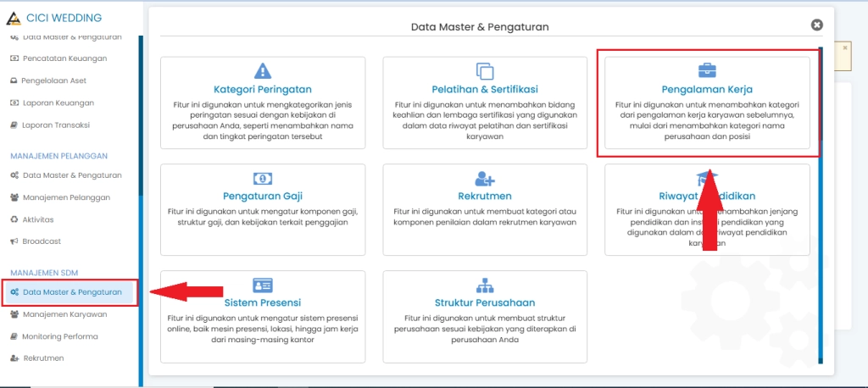
Task: Open Riwayat Pendidikan title link
Action: [x=707, y=196]
